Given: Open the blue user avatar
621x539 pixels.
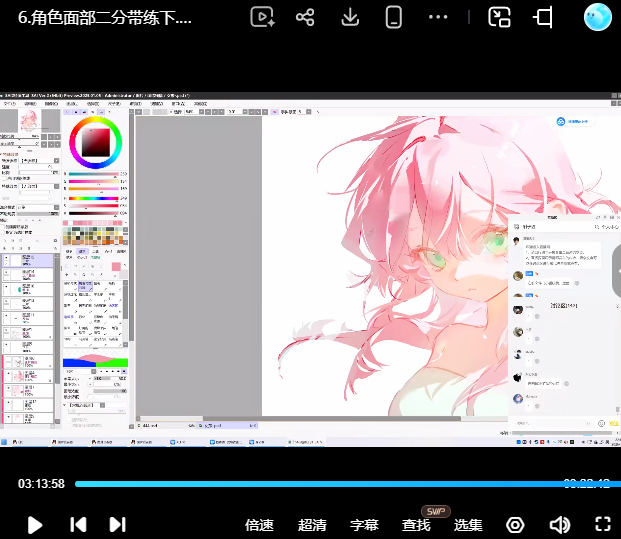Looking at the screenshot, I should (x=598, y=17).
